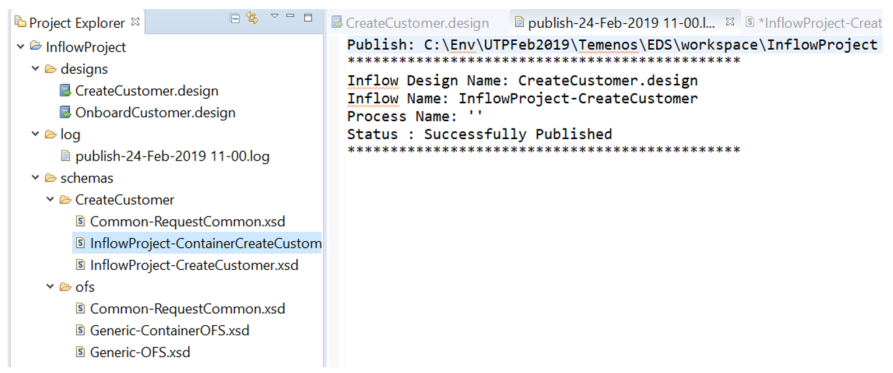Switch to CreateCustomer.design editor tab
Screen dimensions: 893x373
coord(411,23)
